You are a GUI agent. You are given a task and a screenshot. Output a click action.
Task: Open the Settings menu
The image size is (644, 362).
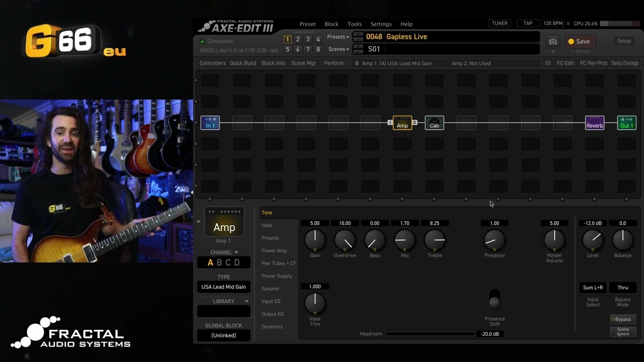click(381, 24)
